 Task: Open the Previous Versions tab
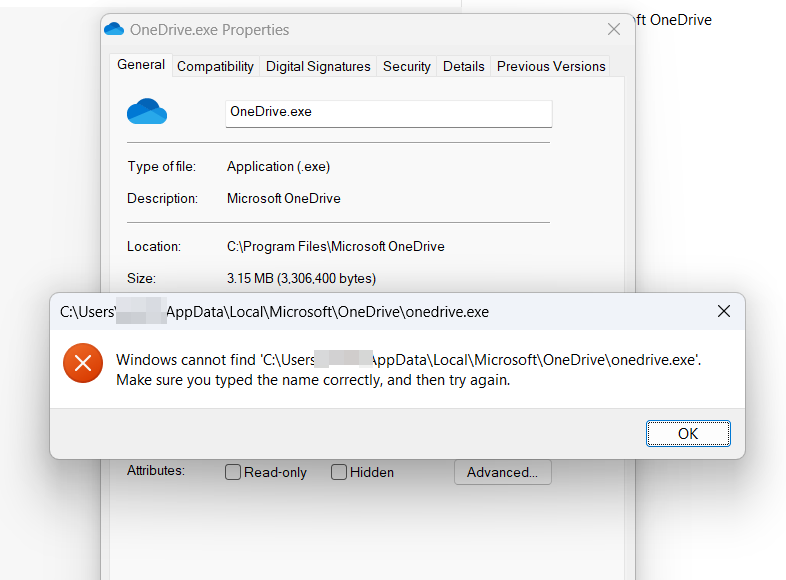[x=551, y=66]
